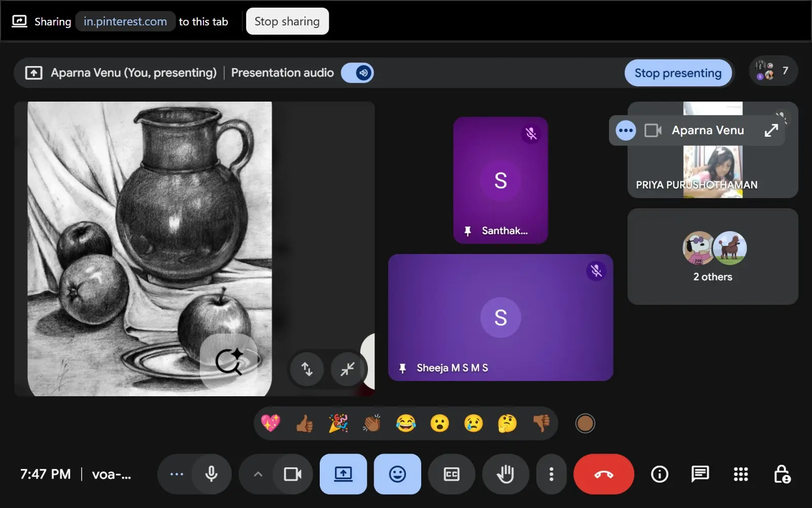
Task: Show all 7 participants
Action: 773,71
